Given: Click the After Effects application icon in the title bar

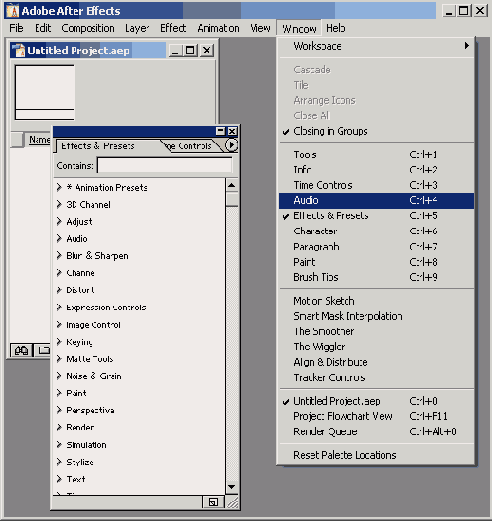Looking at the screenshot, I should pos(13,11).
